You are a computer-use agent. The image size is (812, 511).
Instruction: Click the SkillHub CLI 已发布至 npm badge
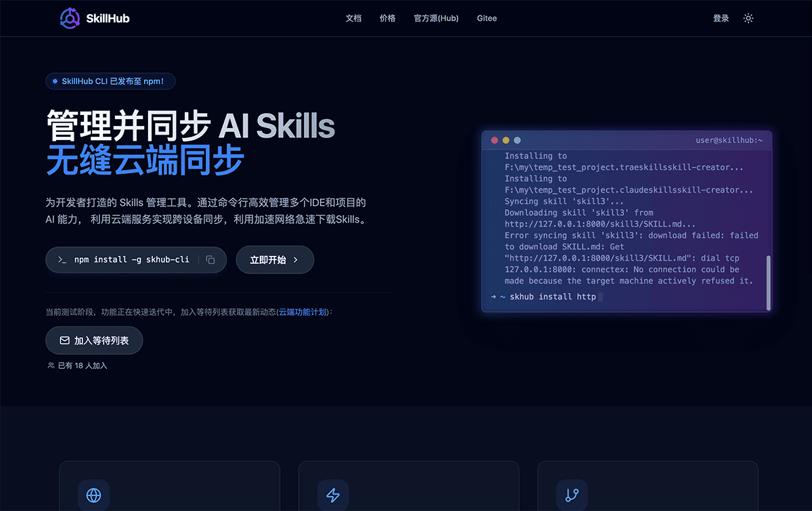pos(110,81)
